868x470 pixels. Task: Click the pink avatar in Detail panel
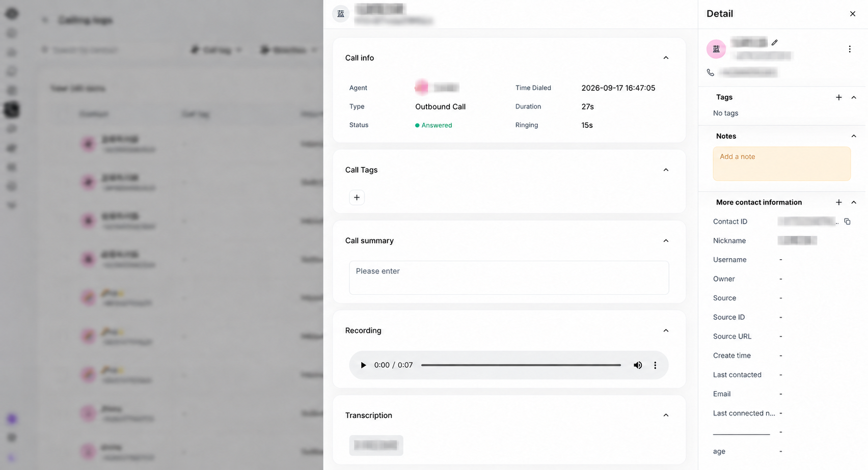pyautogui.click(x=716, y=49)
